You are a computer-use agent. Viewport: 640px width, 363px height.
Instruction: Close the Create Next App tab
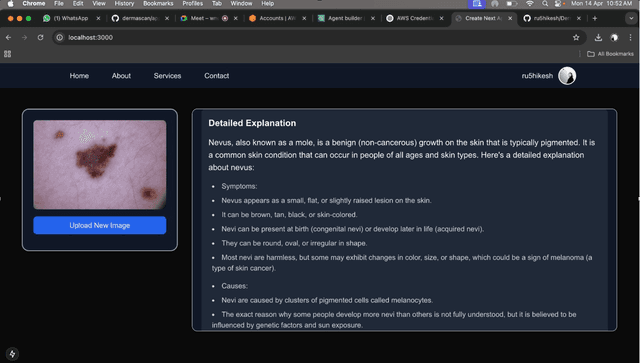(x=510, y=18)
